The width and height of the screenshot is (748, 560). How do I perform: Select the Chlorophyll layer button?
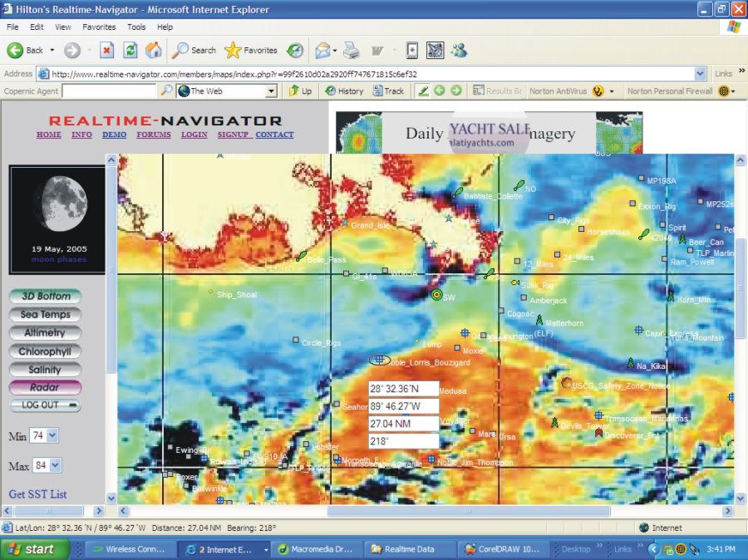[x=46, y=351]
